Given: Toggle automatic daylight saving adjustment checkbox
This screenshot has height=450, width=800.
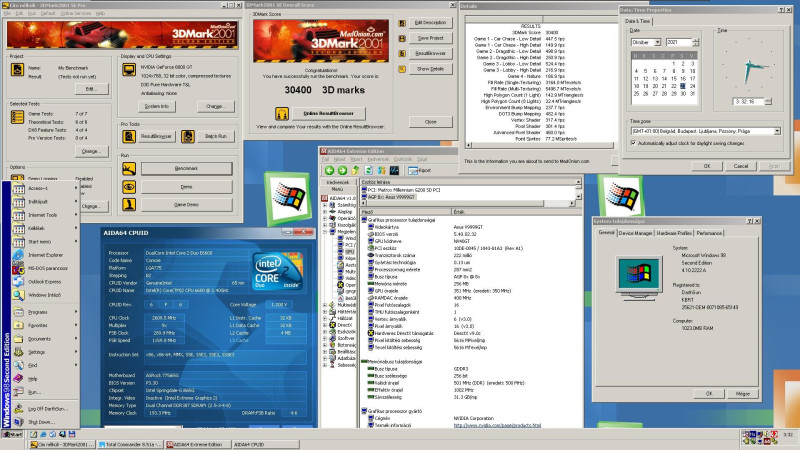Looking at the screenshot, I should (634, 143).
